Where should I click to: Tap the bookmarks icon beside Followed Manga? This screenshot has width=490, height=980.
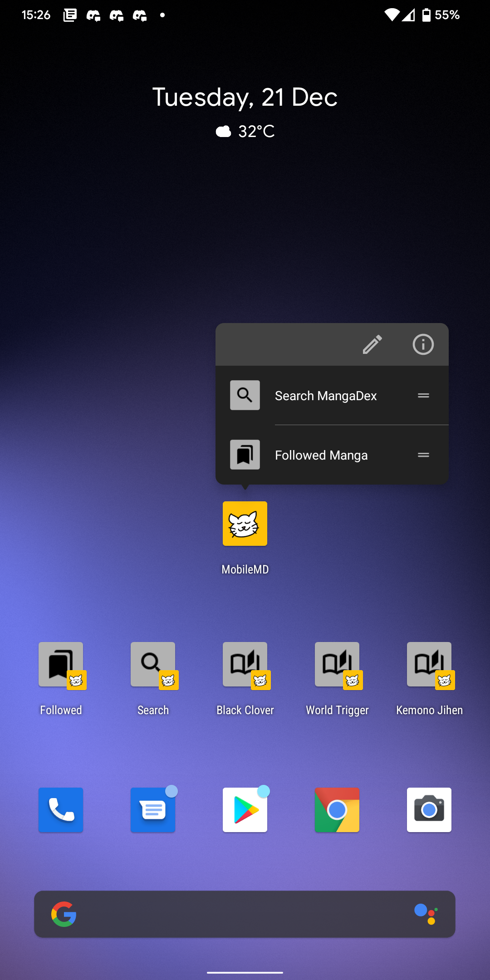[x=245, y=455]
